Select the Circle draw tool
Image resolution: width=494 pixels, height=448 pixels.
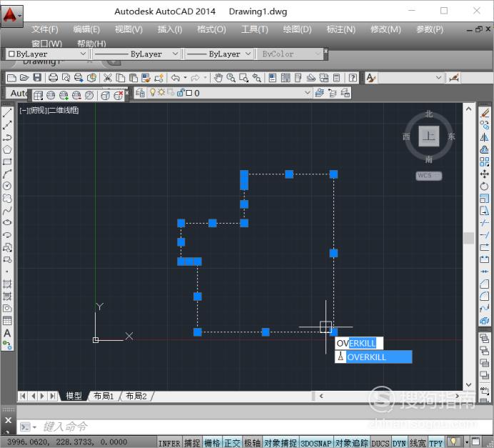[x=7, y=186]
